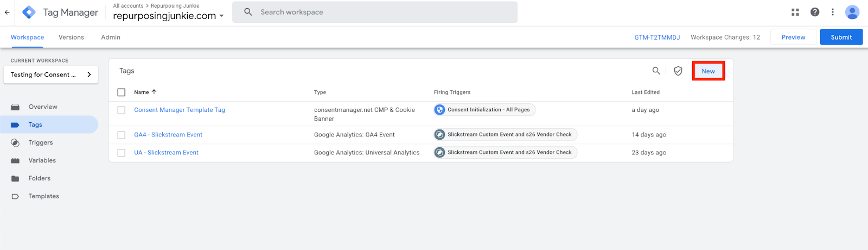The image size is (868, 250).
Task: Click the '23 days ago' cell
Action: click(649, 153)
